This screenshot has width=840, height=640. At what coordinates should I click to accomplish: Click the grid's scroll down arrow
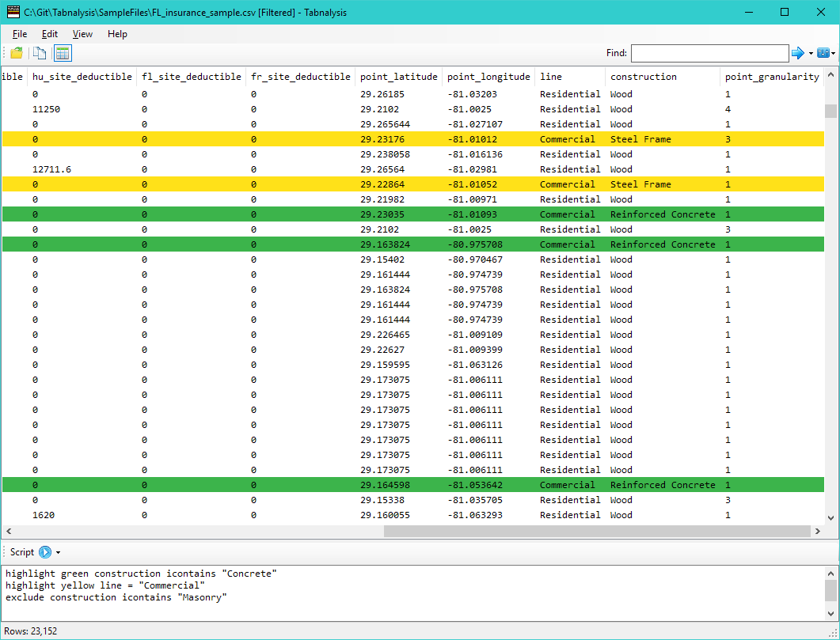pyautogui.click(x=830, y=517)
